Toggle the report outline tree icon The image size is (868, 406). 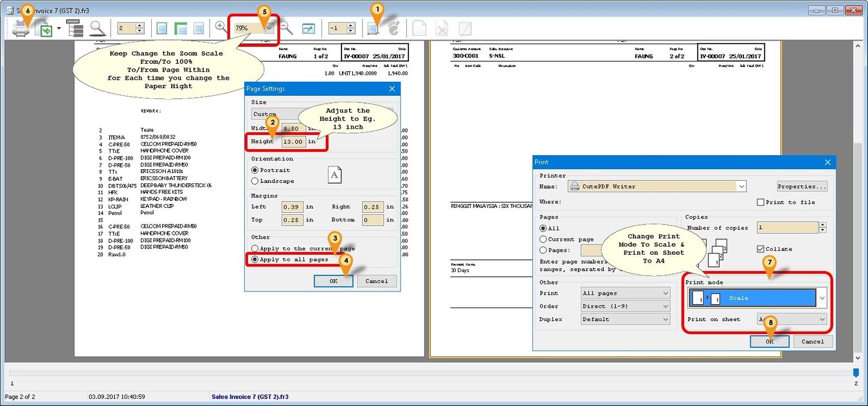coord(75,28)
